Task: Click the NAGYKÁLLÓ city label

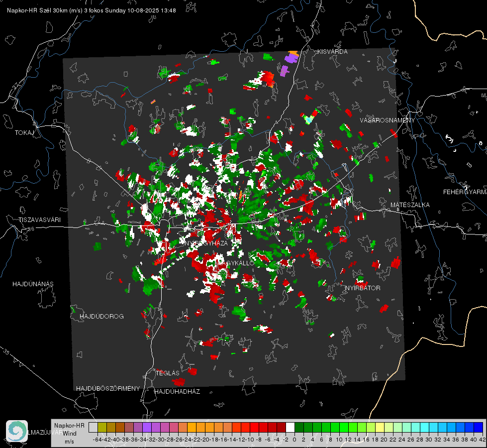Action: [235, 263]
